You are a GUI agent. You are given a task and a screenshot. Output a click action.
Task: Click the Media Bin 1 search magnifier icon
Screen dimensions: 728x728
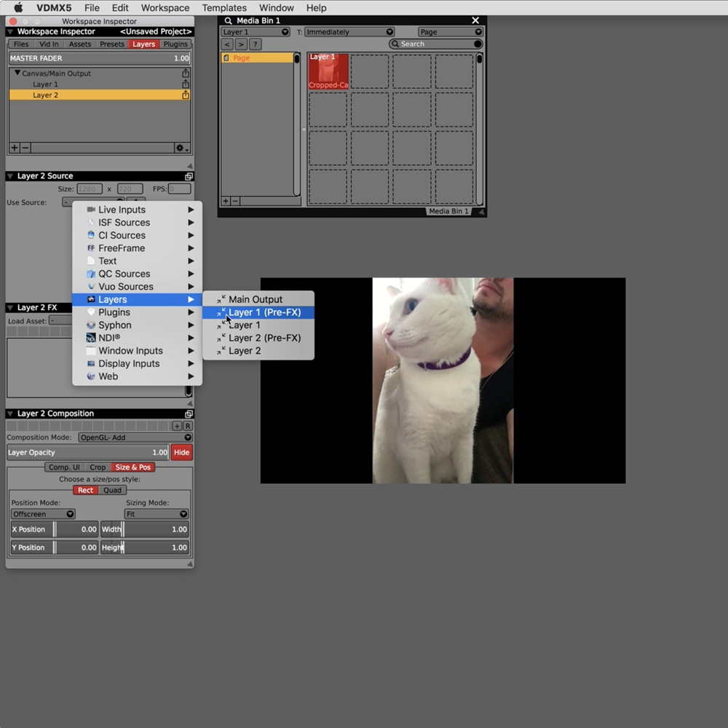pyautogui.click(x=228, y=20)
